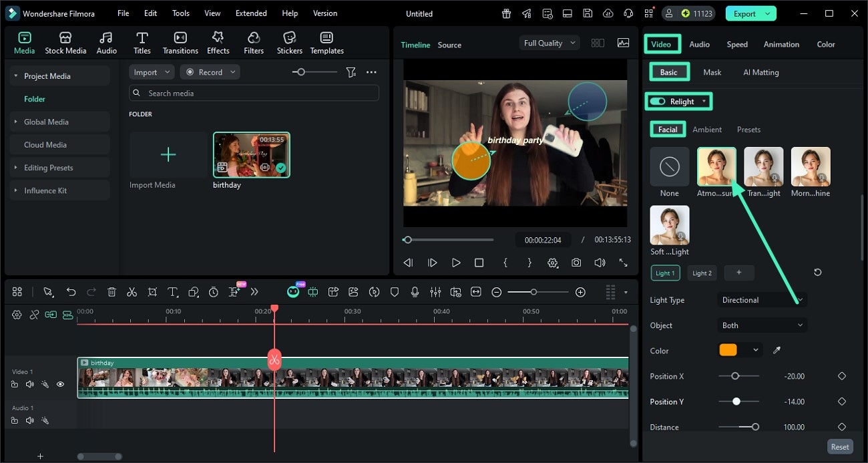The width and height of the screenshot is (868, 463).
Task: Add keyframe for Position X
Action: (x=841, y=376)
